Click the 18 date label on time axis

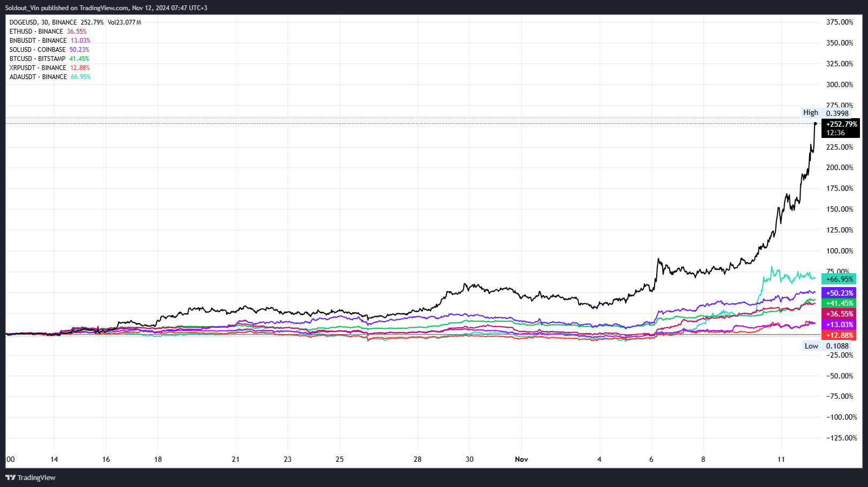(x=158, y=459)
